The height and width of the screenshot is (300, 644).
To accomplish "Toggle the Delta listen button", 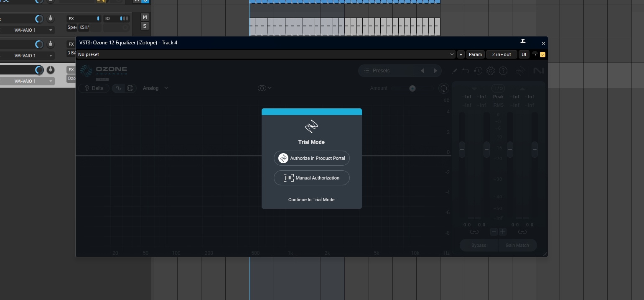I will pos(94,88).
